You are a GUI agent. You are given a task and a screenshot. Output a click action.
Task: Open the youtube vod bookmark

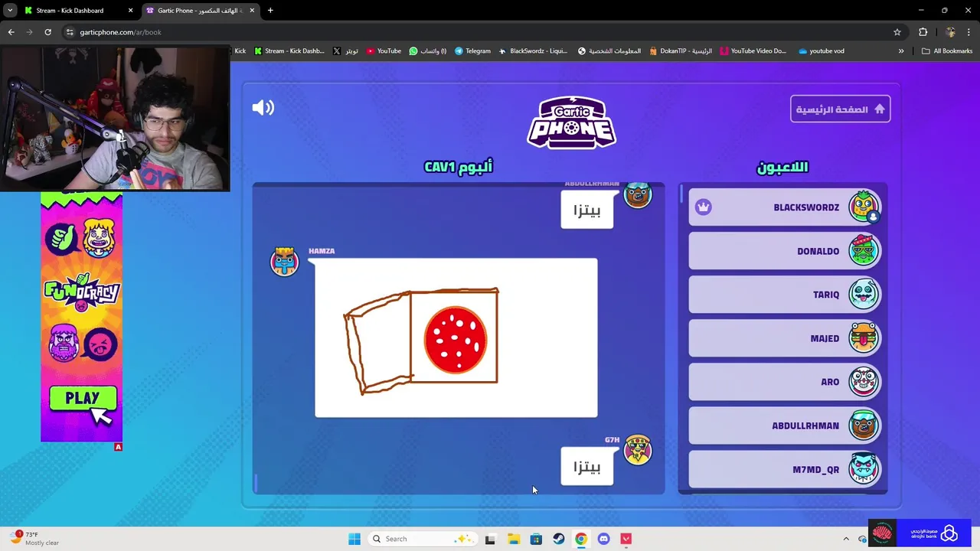pos(821,51)
